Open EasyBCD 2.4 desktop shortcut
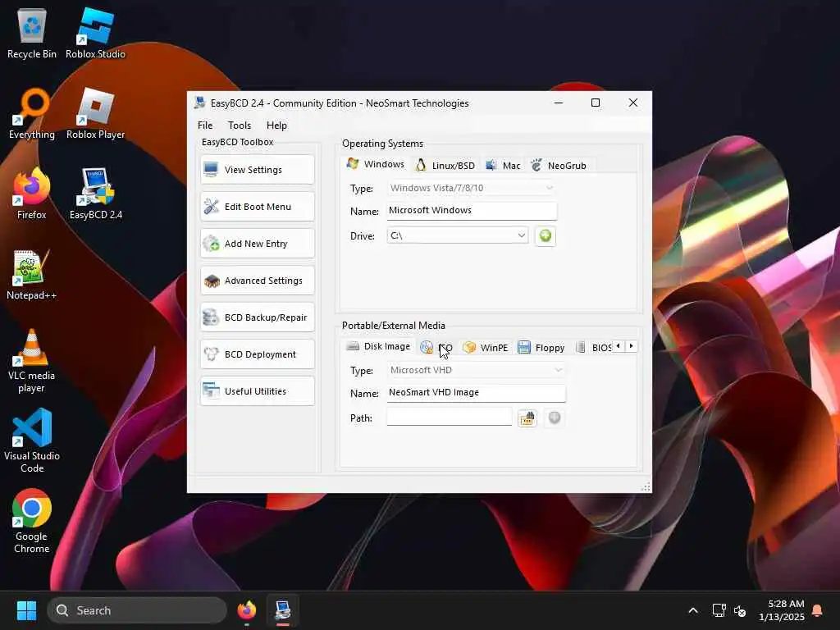Viewport: 840px width, 630px height. pyautogui.click(x=95, y=194)
